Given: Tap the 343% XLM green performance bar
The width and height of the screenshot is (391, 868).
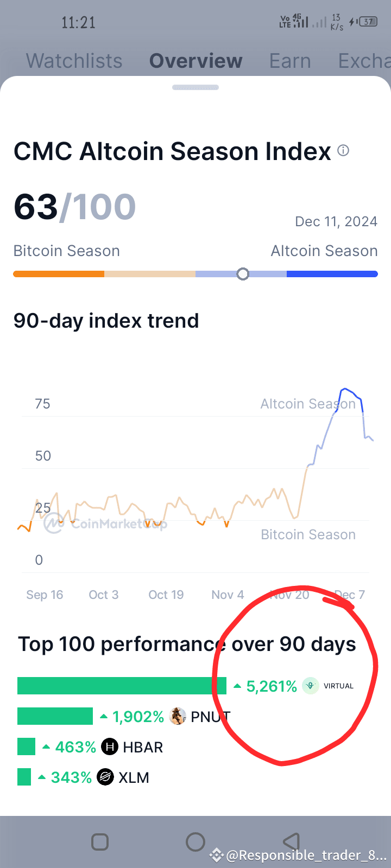Looking at the screenshot, I should coord(24,777).
